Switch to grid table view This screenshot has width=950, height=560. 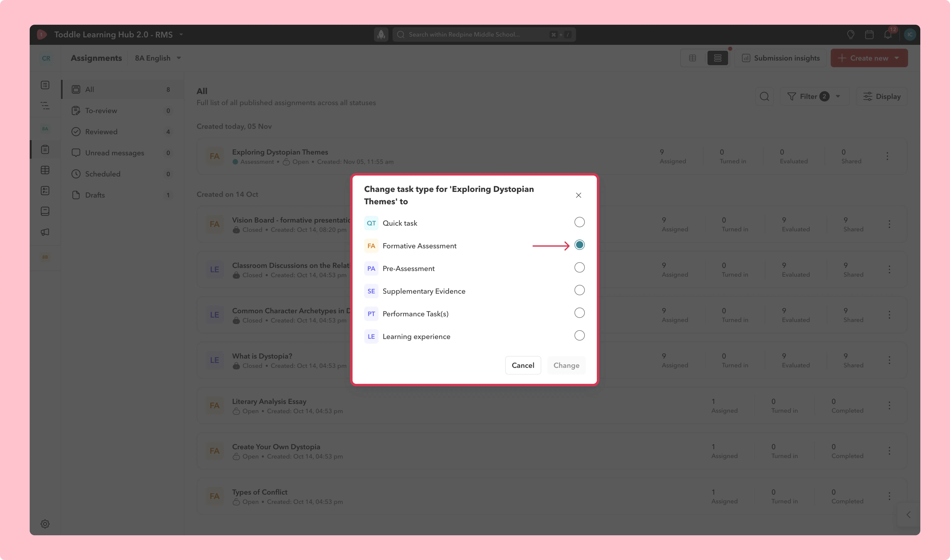click(x=693, y=58)
